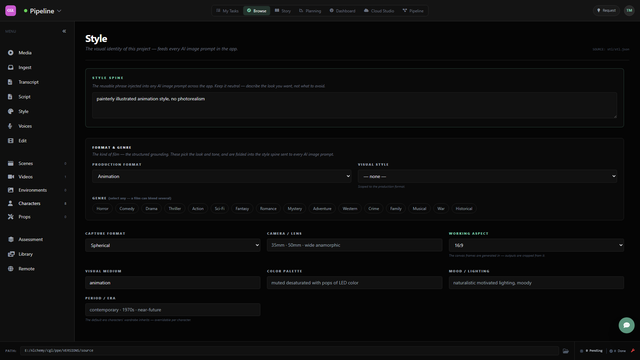Viewport: 640px width, 360px height.
Task: Toggle the Action genre chip
Action: pyautogui.click(x=198, y=209)
